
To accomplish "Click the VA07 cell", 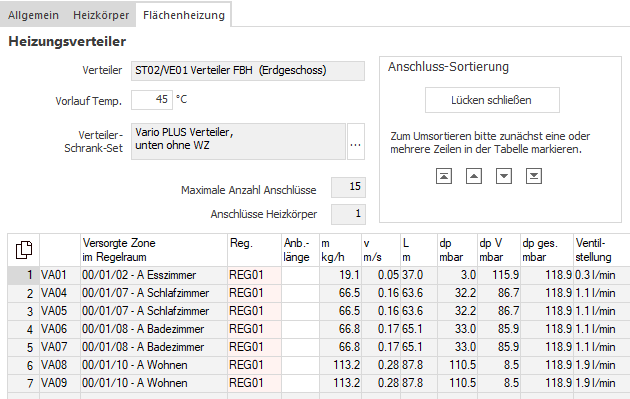I will 60,347.
